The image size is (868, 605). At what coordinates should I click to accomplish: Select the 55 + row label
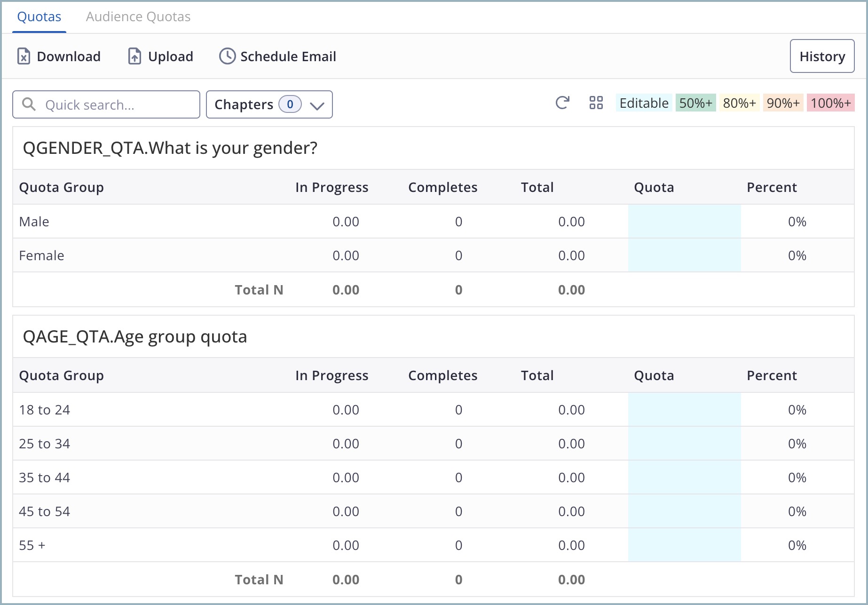[32, 545]
